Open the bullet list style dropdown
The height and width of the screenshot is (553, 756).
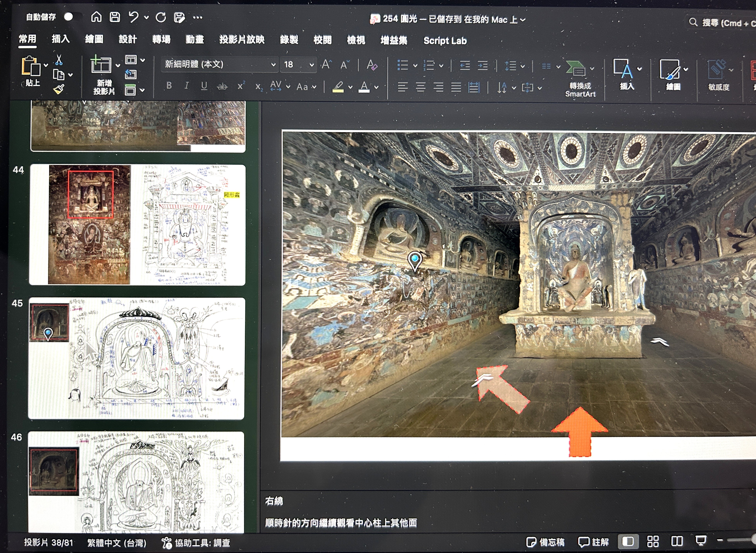[x=415, y=66]
